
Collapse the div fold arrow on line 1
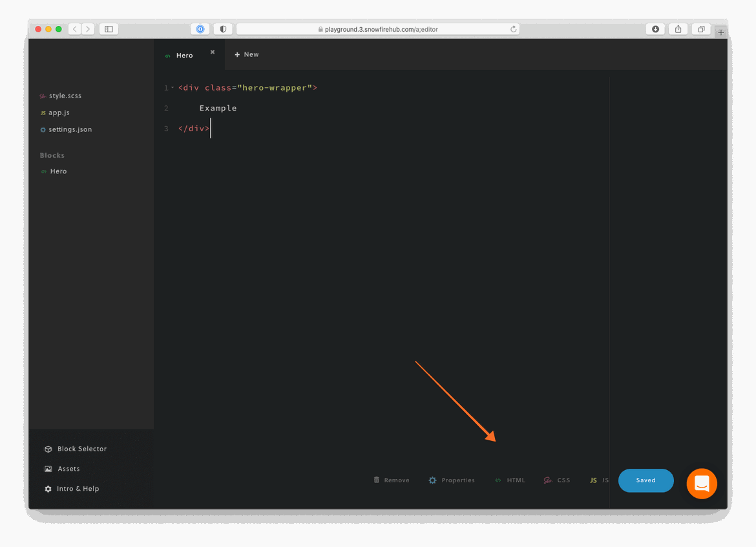[x=173, y=88]
